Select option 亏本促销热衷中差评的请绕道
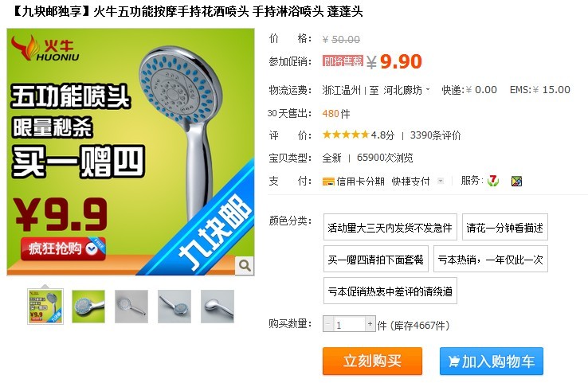Viewport: 588px width, 383px height. tap(390, 291)
